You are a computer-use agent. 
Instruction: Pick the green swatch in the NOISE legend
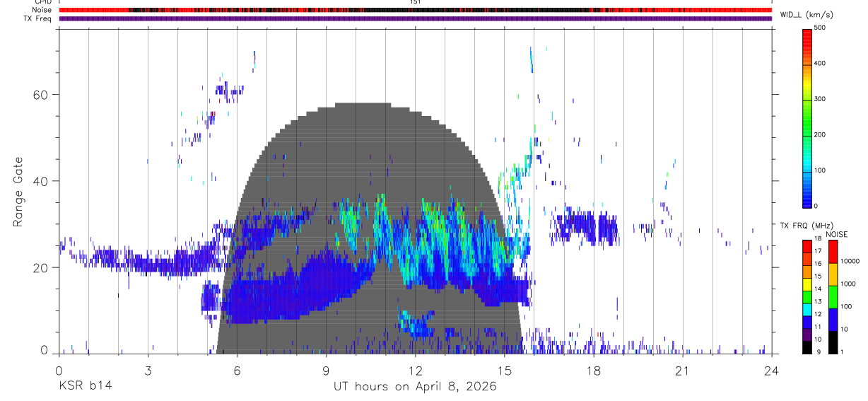[x=832, y=297]
